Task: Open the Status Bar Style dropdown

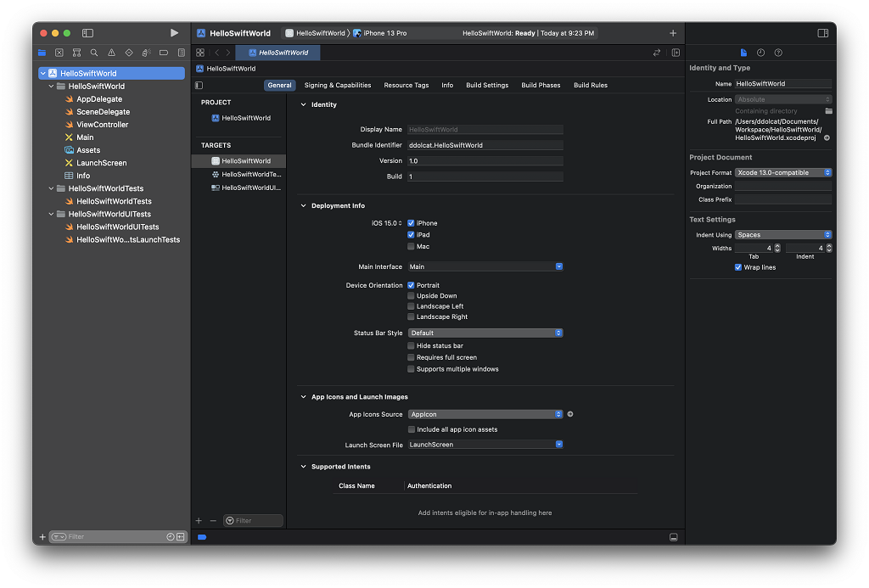Action: click(485, 333)
